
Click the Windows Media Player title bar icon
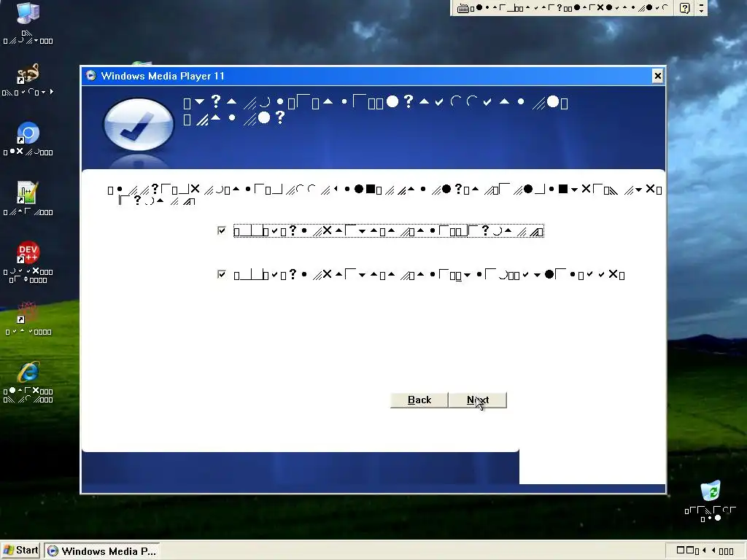pos(90,75)
